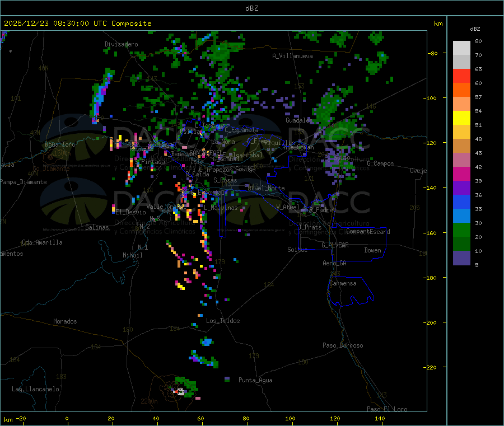The height and width of the screenshot is (426, 504).
Task: Click the 'Co_Diamante' peak label
Action: point(51,168)
